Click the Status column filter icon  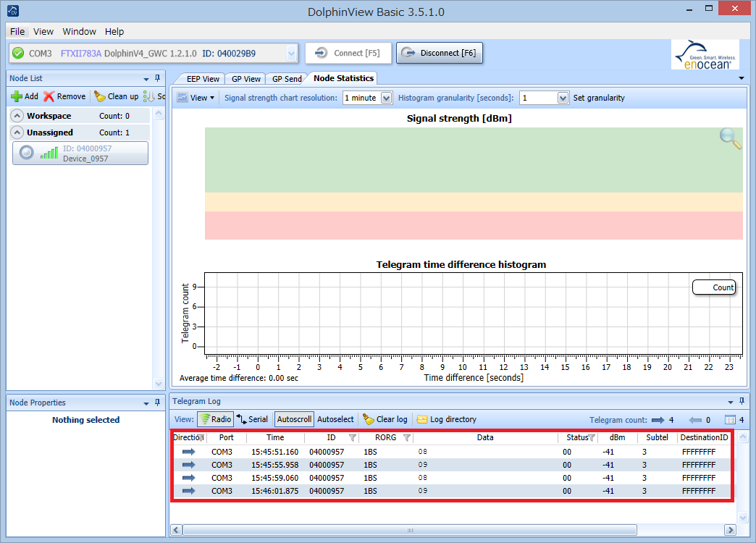tap(592, 438)
